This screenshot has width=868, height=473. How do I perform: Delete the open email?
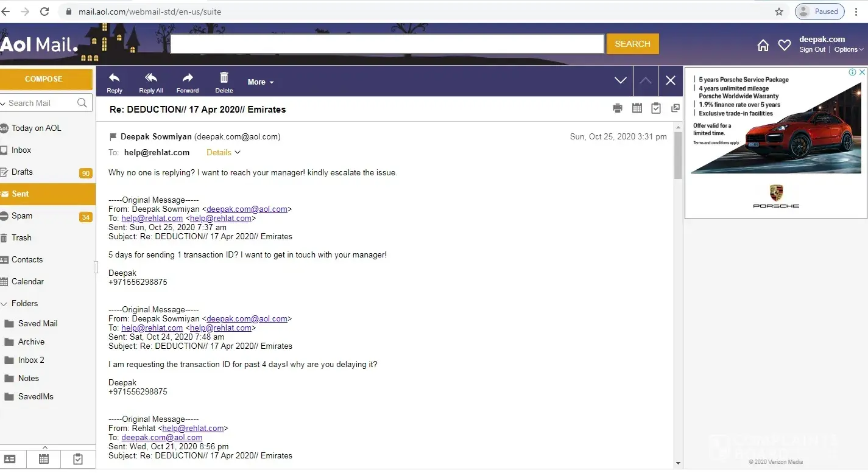click(224, 78)
